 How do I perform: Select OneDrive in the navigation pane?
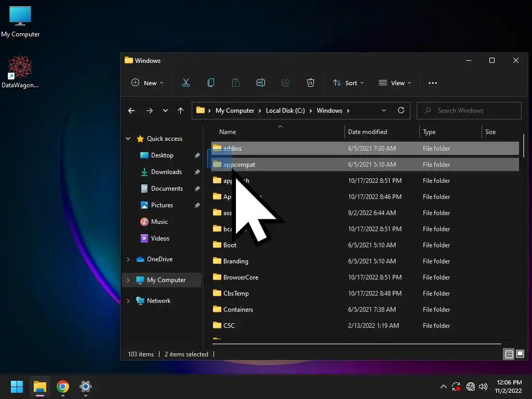159,259
